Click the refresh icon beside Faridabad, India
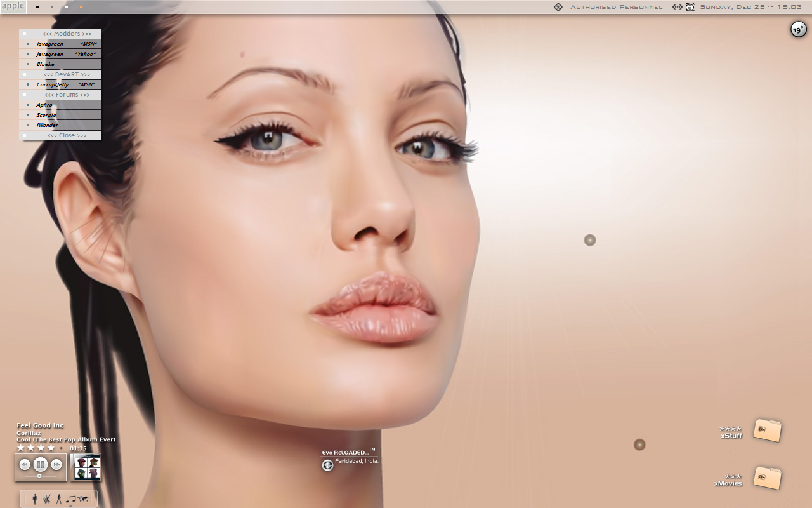This screenshot has height=508, width=812. [327, 465]
